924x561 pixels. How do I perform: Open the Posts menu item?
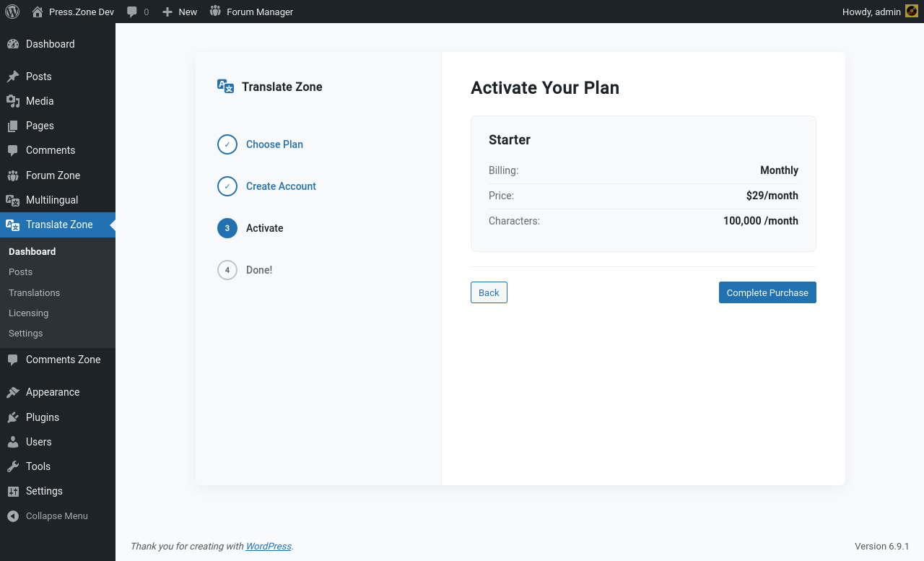[x=58, y=77]
